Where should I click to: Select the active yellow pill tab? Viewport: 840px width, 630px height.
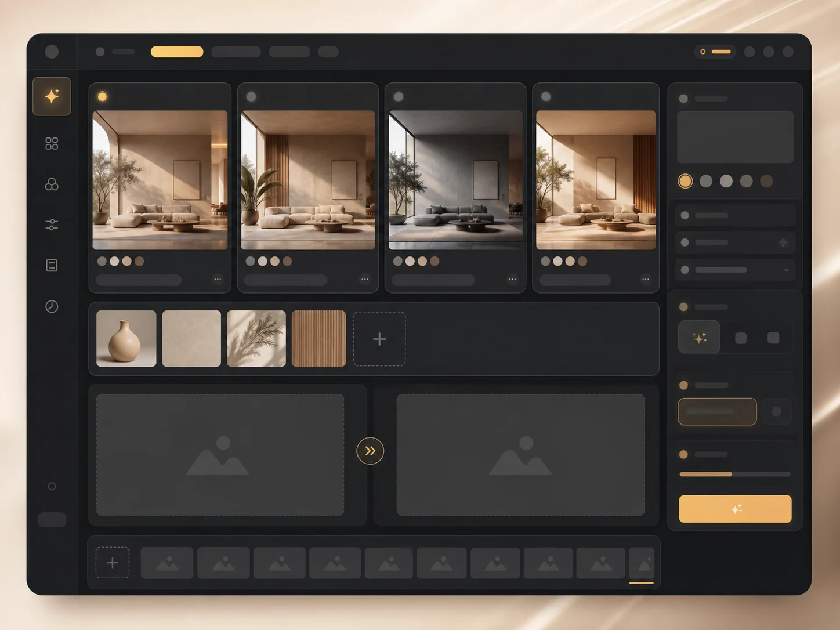(x=177, y=52)
